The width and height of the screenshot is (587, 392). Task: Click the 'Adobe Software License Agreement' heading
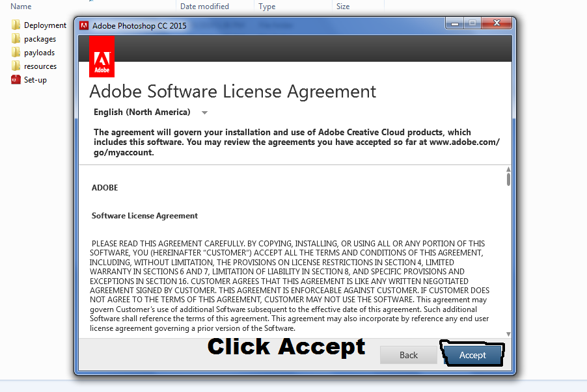[232, 92]
